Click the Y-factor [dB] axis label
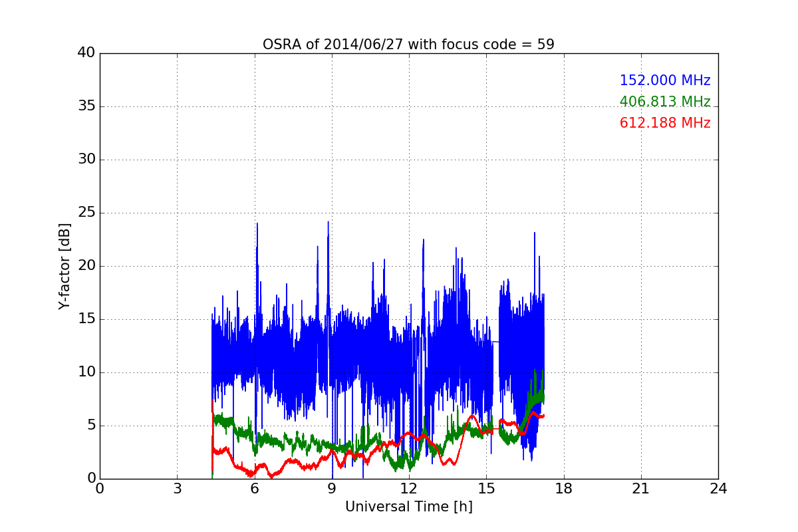Screen dimensions: 798x532 pyautogui.click(x=65, y=266)
